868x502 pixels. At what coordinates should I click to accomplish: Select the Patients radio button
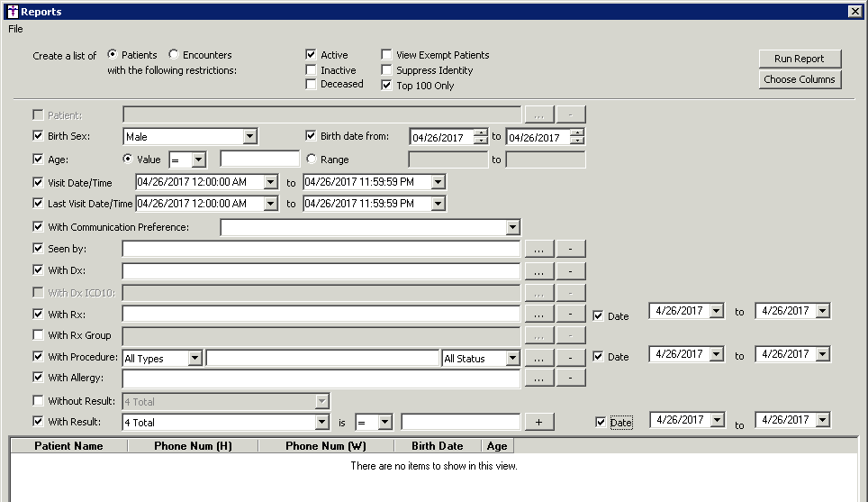click(x=113, y=54)
